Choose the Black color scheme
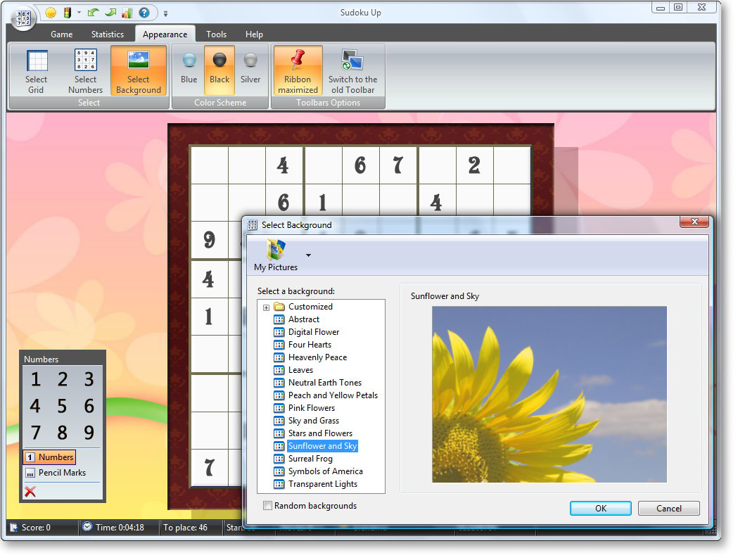The height and width of the screenshot is (560, 738). 220,71
